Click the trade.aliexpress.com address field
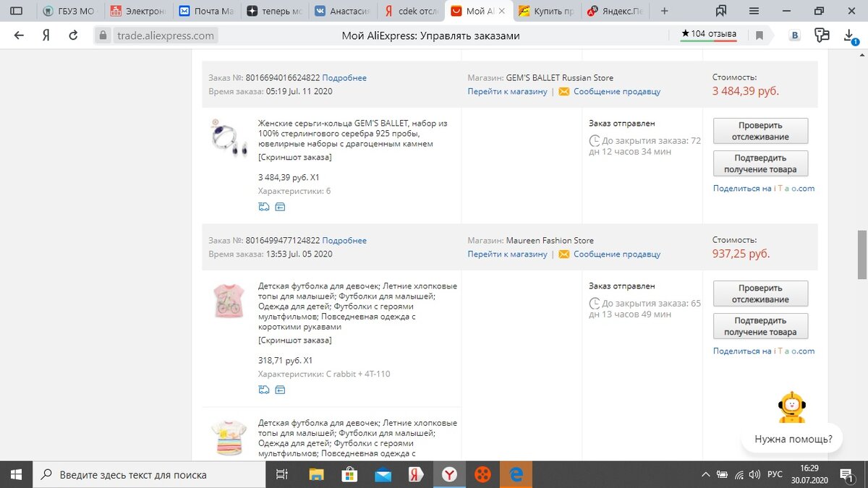This screenshot has width=868, height=488. (x=166, y=35)
